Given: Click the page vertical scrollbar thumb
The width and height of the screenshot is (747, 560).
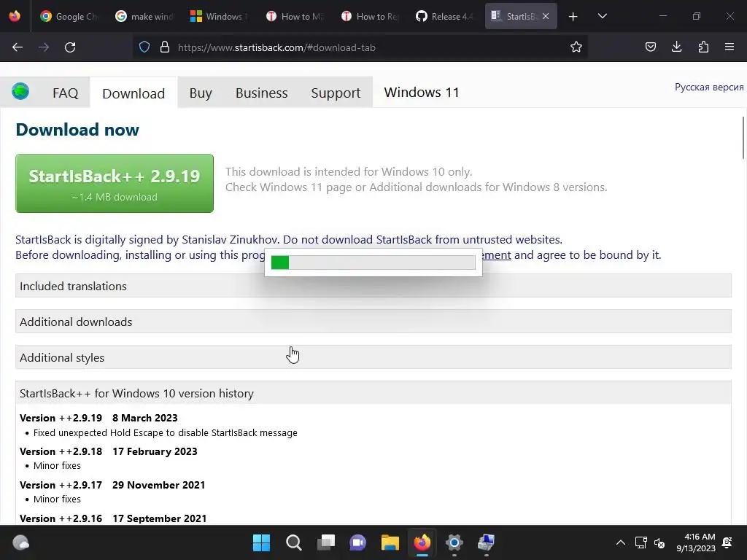Looking at the screenshot, I should click(x=743, y=138).
